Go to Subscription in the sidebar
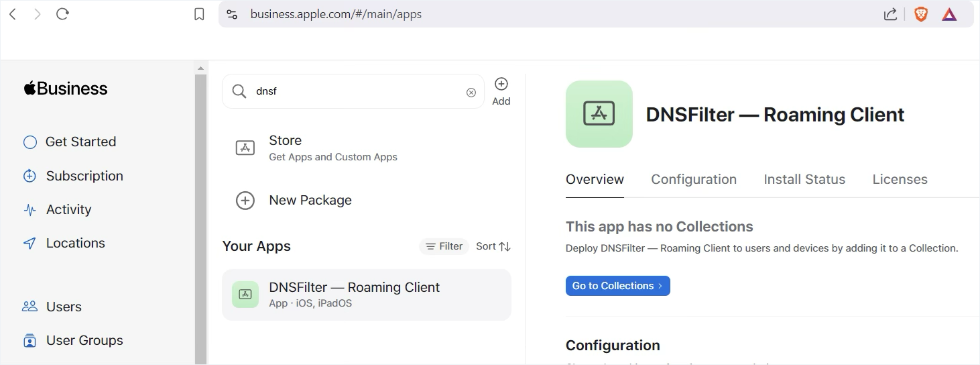Viewport: 980px width, 365px height. 84,176
